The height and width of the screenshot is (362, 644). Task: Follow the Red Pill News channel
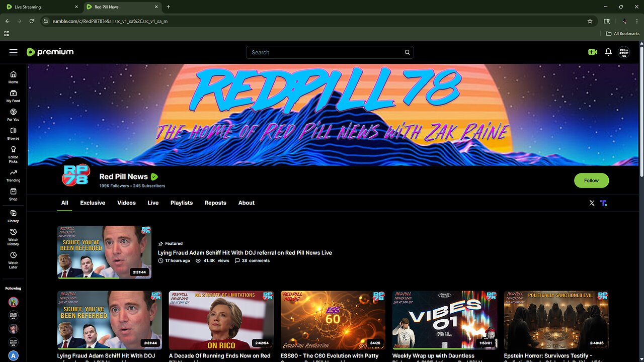click(x=591, y=180)
